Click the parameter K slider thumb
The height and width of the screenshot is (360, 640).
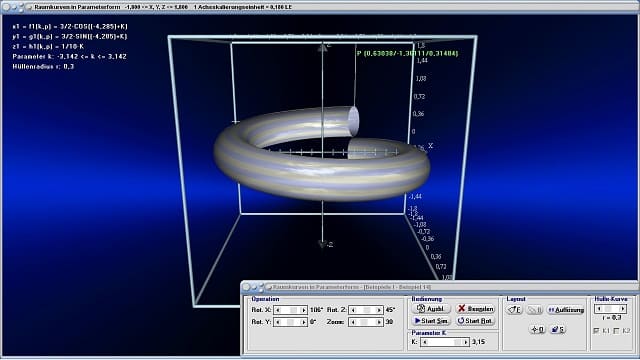(458, 342)
